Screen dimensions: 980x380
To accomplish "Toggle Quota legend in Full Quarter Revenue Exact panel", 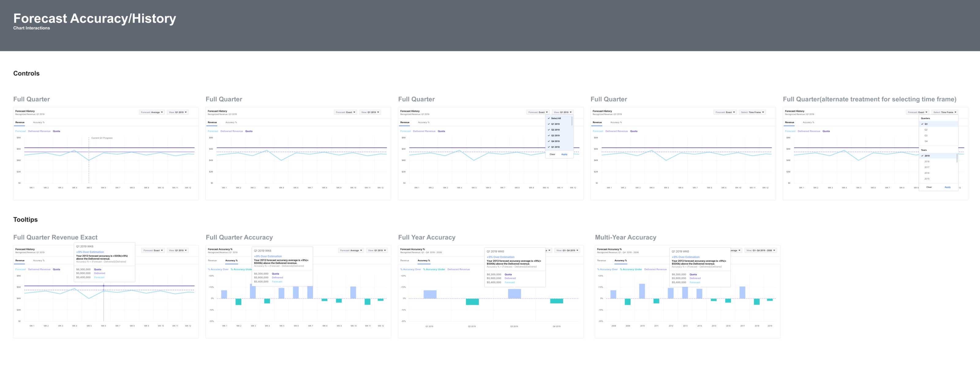I will pyautogui.click(x=56, y=269).
